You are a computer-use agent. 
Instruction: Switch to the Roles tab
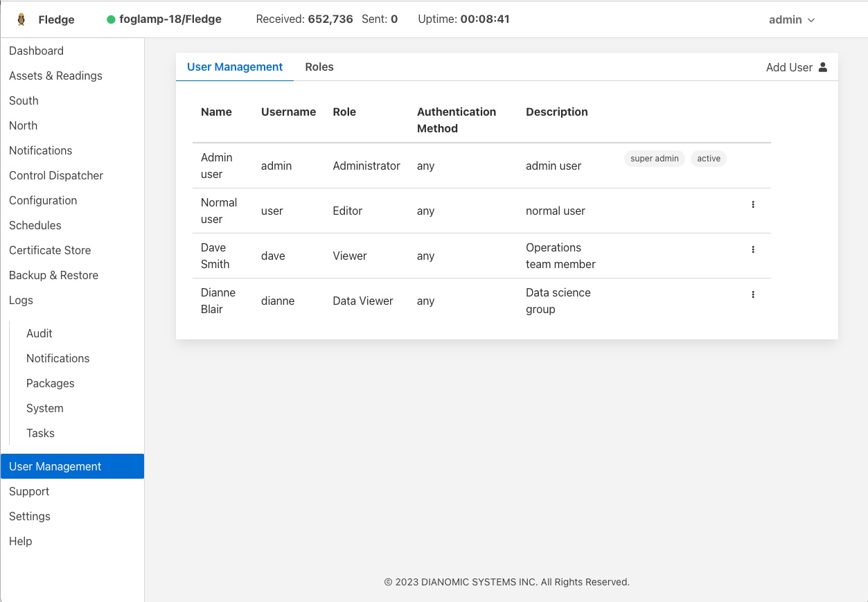pyautogui.click(x=319, y=67)
